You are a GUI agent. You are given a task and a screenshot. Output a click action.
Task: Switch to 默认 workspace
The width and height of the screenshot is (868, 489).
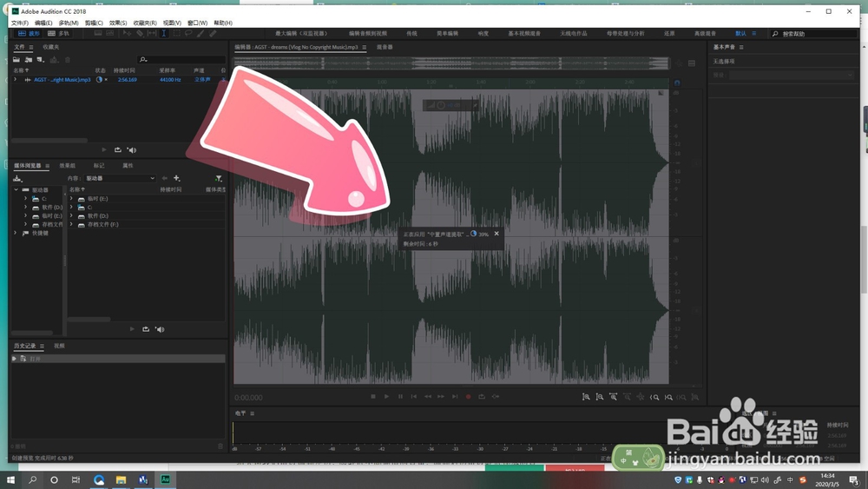(740, 33)
